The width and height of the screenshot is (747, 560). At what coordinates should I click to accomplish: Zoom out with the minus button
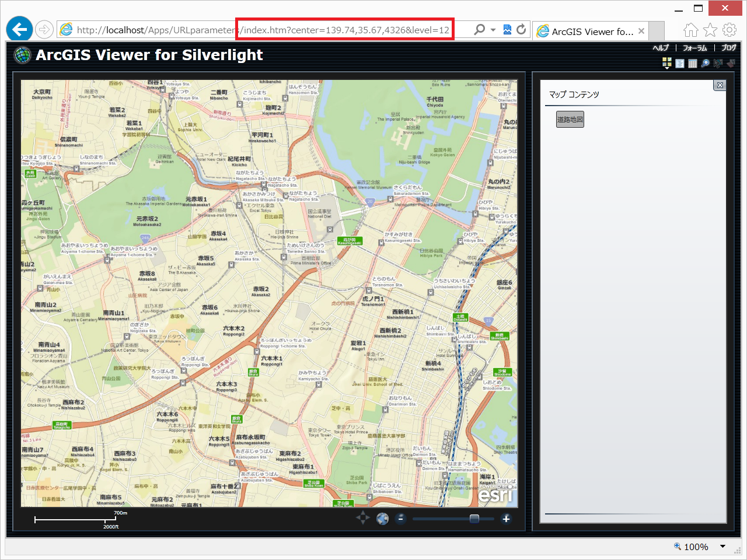(401, 519)
